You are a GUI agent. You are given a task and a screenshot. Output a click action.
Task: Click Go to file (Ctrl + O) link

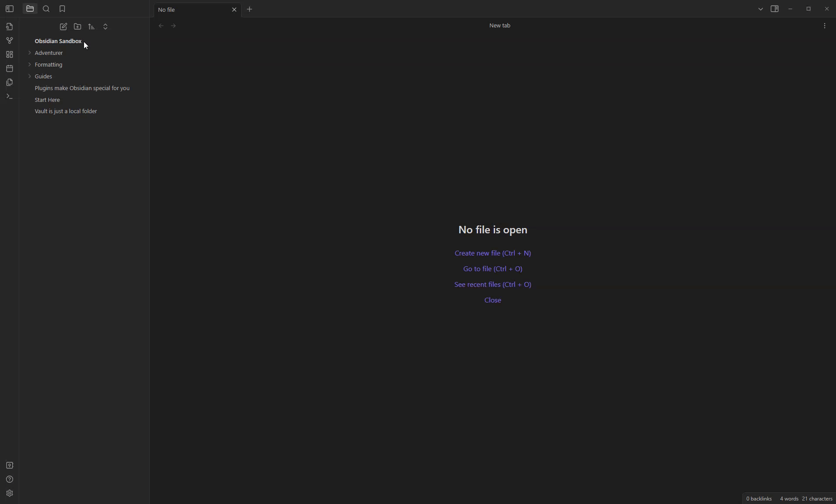(493, 269)
